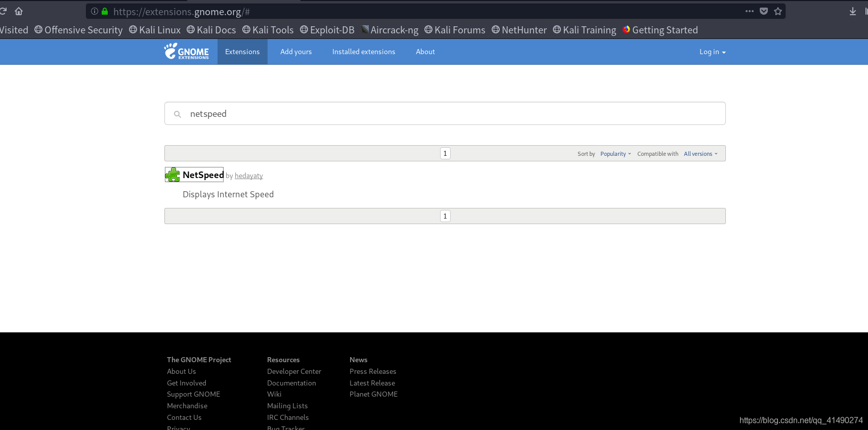Reload the page with the refresh icon
Image resolution: width=868 pixels, height=430 pixels.
point(3,11)
